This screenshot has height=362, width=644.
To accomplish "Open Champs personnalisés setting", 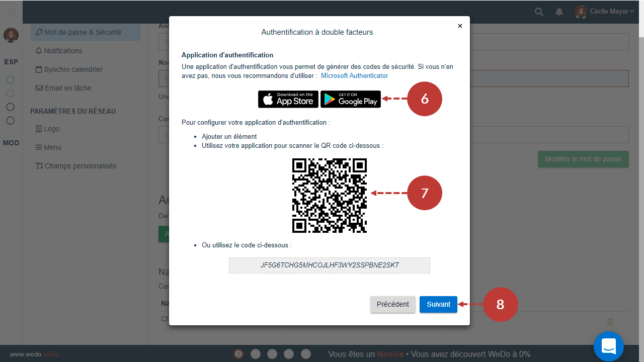I will coord(75,166).
